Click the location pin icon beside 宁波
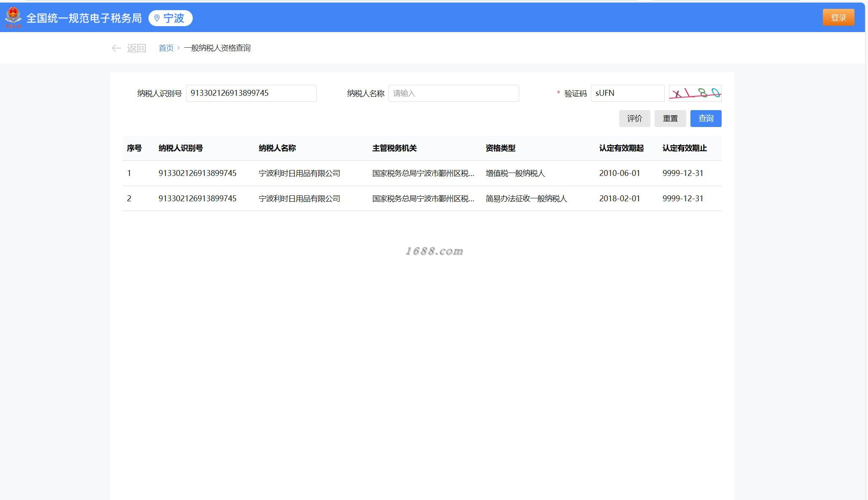Screen dimensions: 868x500 point(157,18)
